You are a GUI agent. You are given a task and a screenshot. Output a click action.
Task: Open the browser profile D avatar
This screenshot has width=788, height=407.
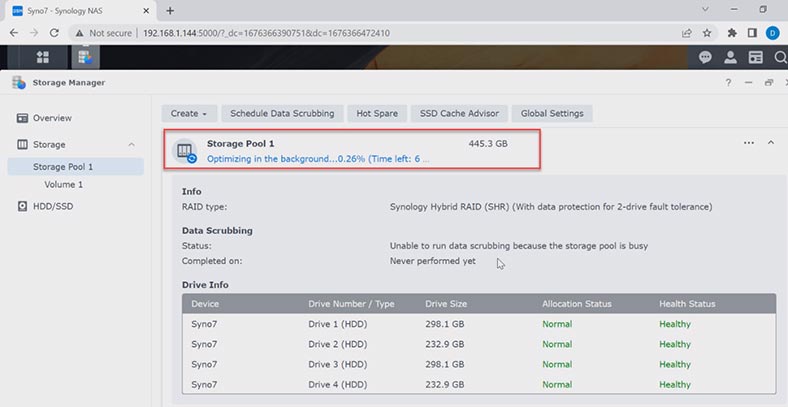pos(772,33)
